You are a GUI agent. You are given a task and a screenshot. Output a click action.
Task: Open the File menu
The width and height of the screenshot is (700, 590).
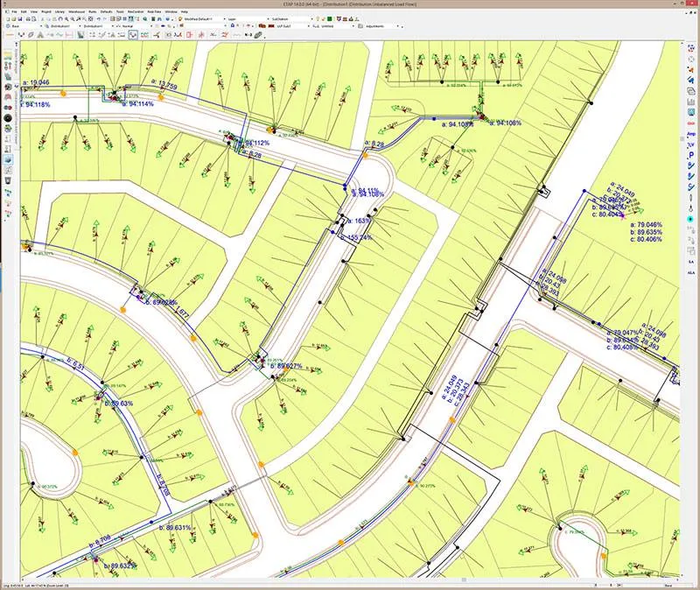(14, 11)
